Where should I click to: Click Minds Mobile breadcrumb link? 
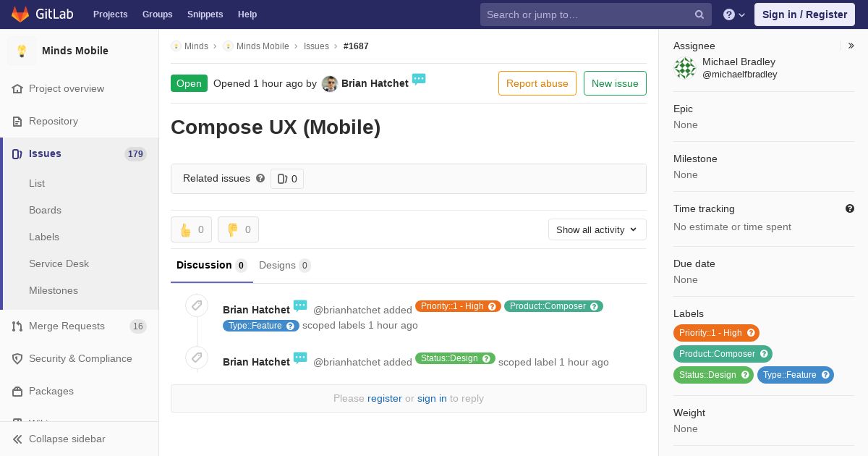(x=263, y=46)
